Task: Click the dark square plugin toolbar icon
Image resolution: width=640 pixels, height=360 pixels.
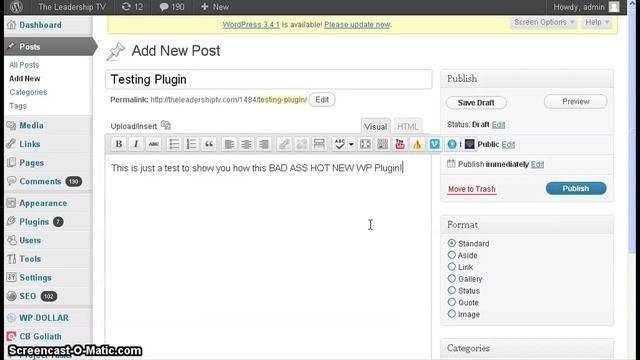Action: coord(469,144)
